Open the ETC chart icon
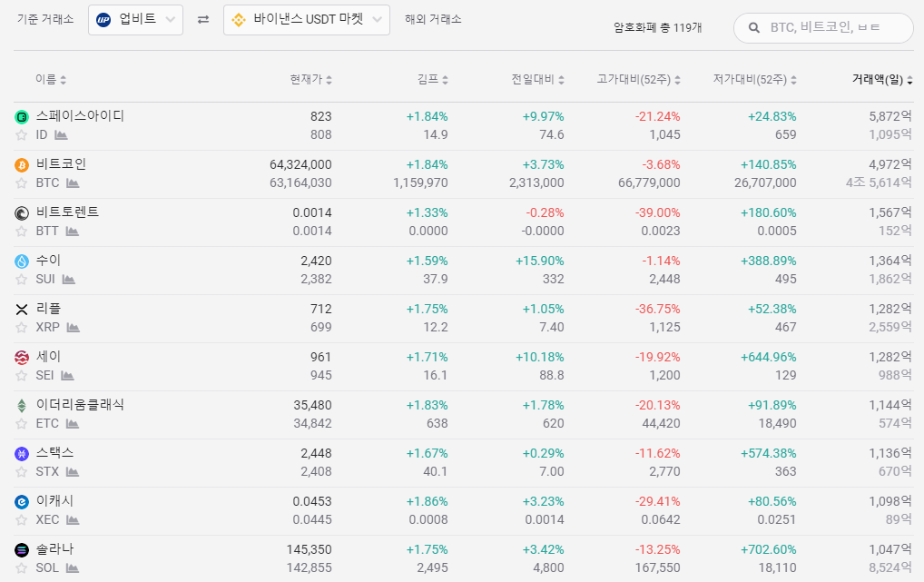Screen dimensions: 924x582 (73, 423)
